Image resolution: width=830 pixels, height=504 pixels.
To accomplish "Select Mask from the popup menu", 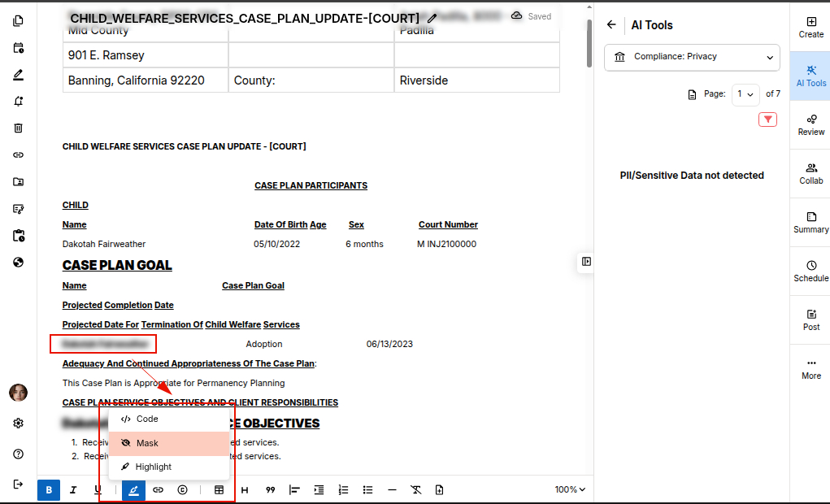I will pyautogui.click(x=169, y=444).
